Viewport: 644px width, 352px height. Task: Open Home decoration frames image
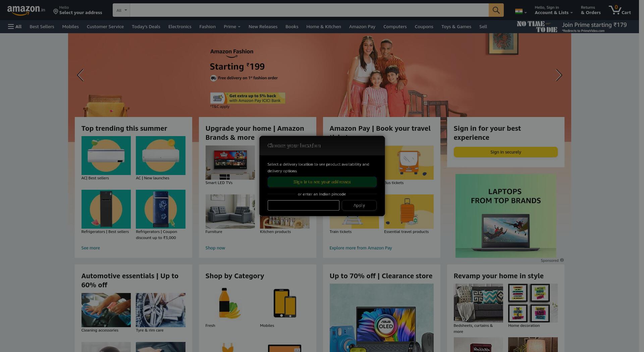click(533, 303)
